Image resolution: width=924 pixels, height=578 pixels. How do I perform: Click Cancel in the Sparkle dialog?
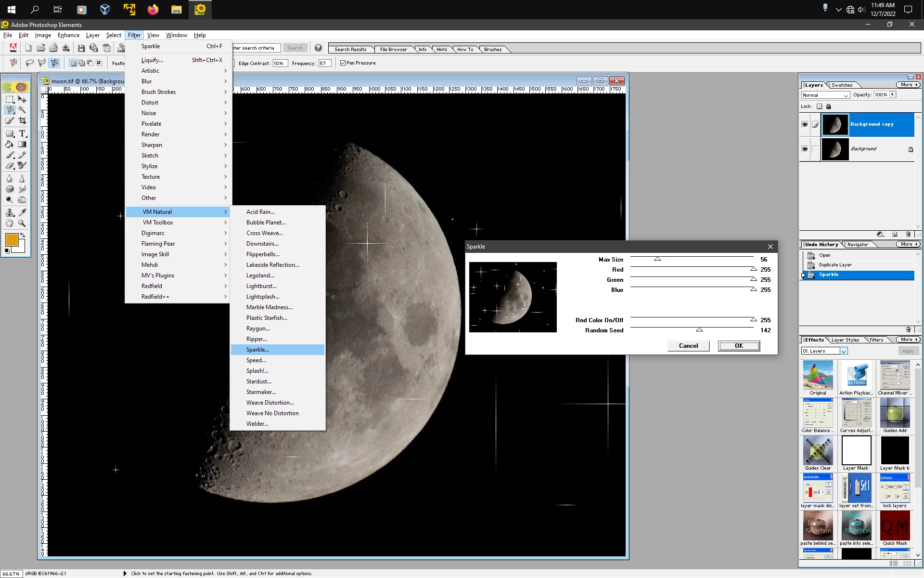688,346
